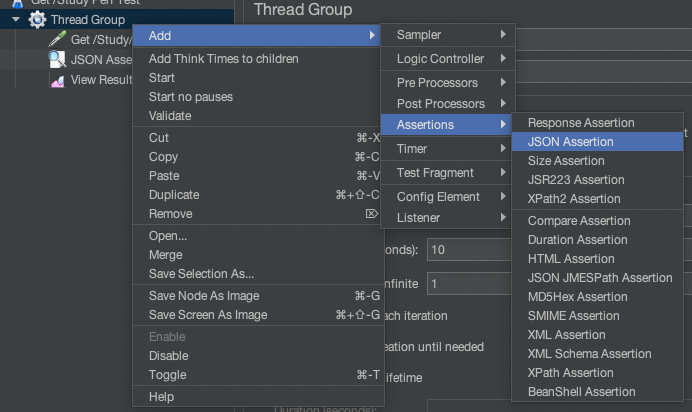The height and width of the screenshot is (412, 692).
Task: Click the test plan flask icon
Action: tap(17, 3)
